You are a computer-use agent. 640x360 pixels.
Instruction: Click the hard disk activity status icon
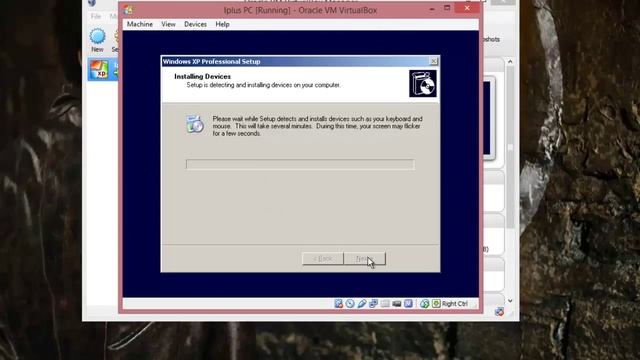[x=338, y=304]
